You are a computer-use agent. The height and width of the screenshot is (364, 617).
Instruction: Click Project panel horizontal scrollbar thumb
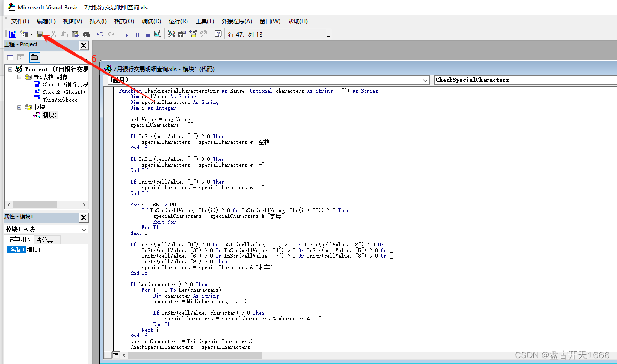click(x=35, y=205)
